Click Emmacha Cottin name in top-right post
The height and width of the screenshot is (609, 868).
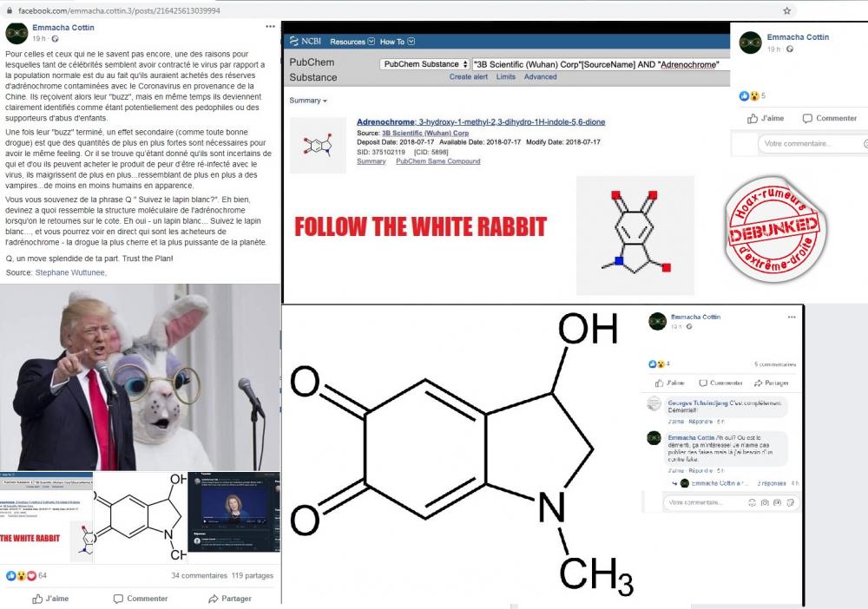pyautogui.click(x=798, y=37)
